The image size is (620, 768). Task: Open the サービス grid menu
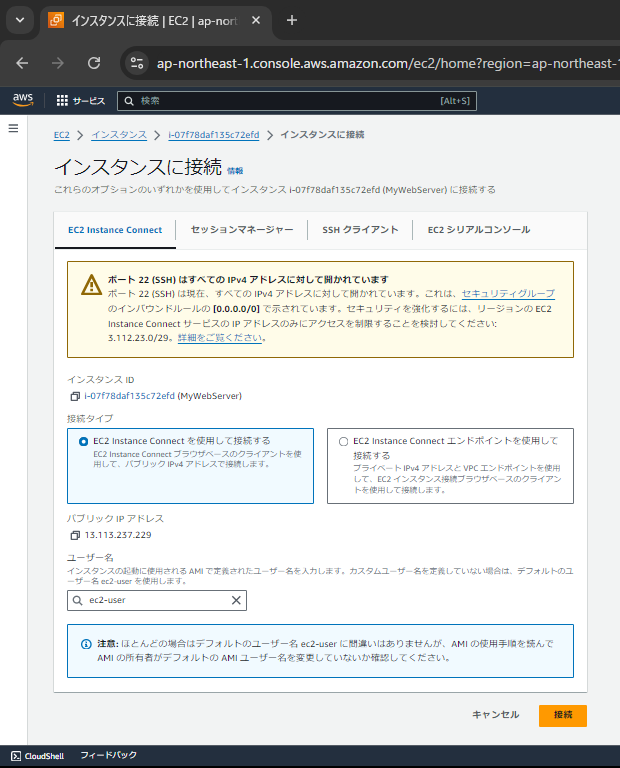pyautogui.click(x=81, y=101)
